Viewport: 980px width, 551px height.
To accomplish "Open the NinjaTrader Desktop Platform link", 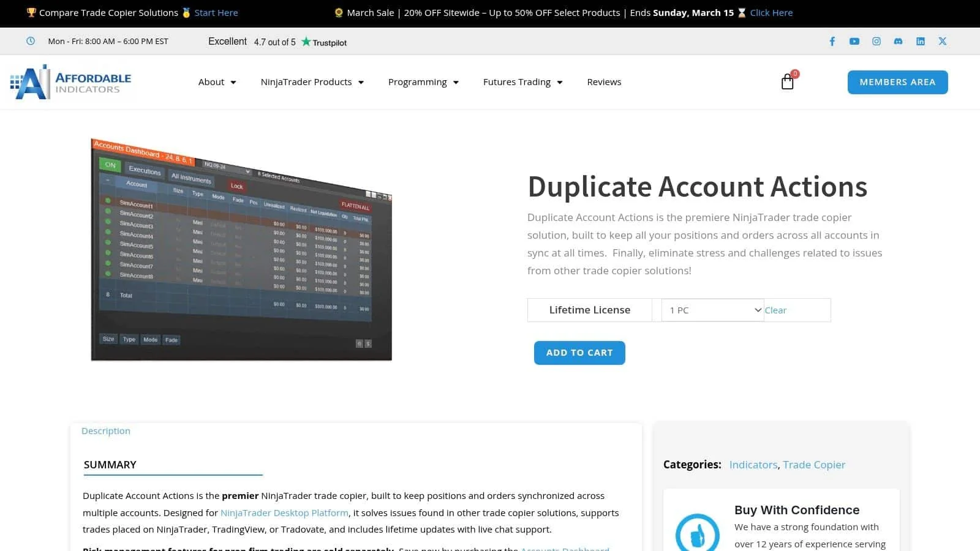I will pos(284,513).
